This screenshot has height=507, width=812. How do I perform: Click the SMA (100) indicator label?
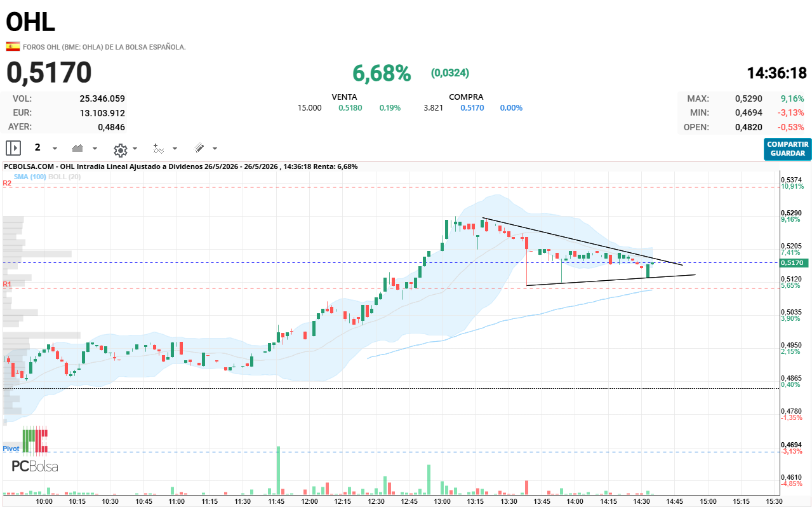coord(30,177)
